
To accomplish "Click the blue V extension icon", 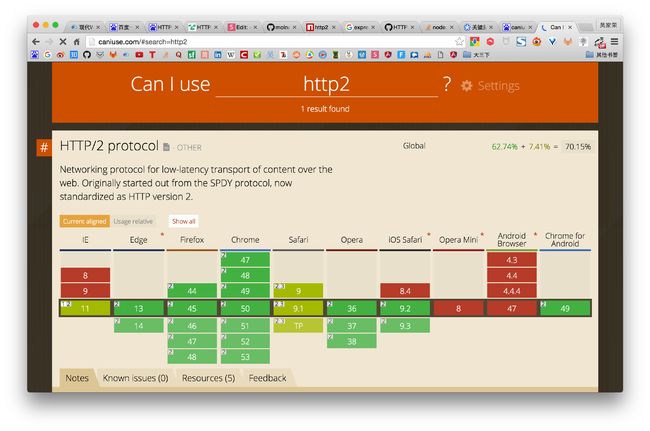I will pos(552,41).
